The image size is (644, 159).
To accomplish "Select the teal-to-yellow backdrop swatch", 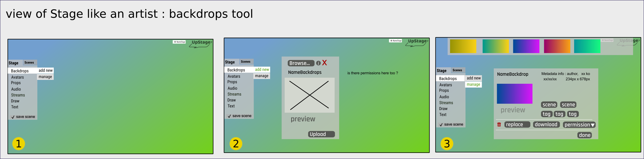I will click(x=496, y=46).
